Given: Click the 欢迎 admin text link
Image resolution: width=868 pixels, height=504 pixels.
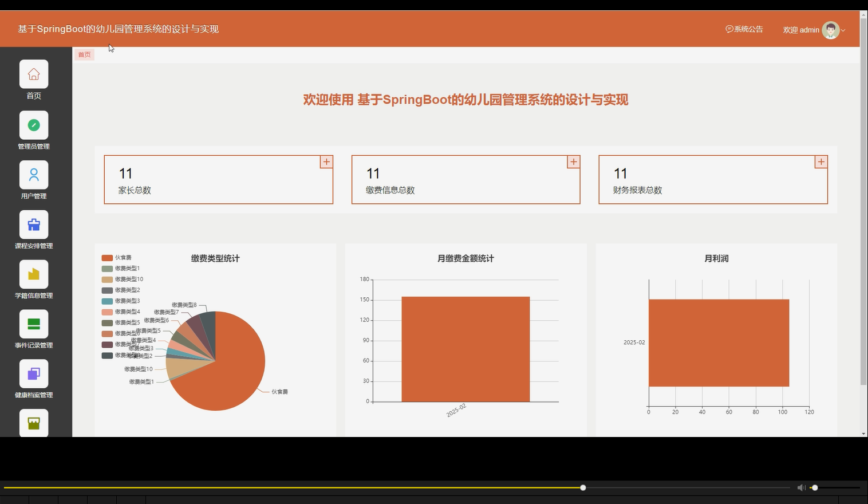Looking at the screenshot, I should pyautogui.click(x=801, y=30).
